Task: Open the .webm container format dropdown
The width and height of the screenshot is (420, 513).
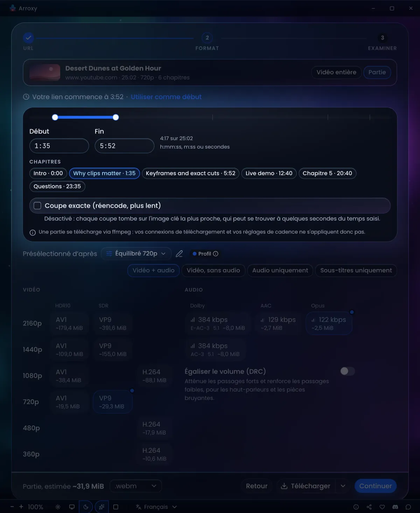Action: 136,486
